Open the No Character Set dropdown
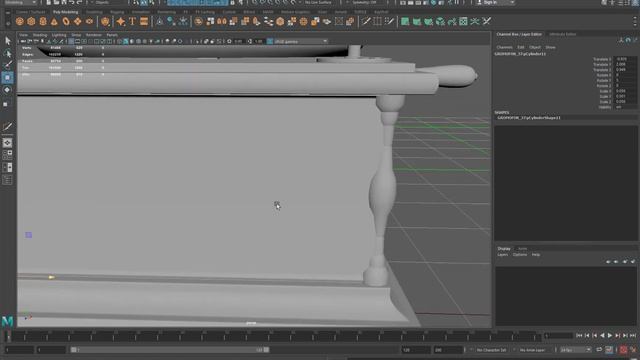 tap(491, 350)
